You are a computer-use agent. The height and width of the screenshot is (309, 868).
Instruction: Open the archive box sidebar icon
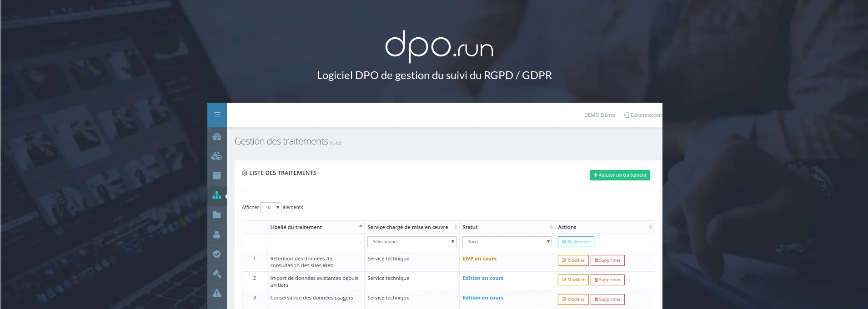point(217,175)
